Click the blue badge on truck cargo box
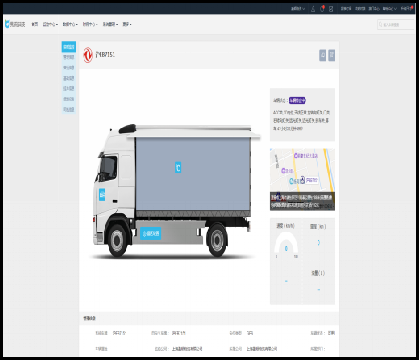Viewport: 420px width, 361px height. pos(178,167)
